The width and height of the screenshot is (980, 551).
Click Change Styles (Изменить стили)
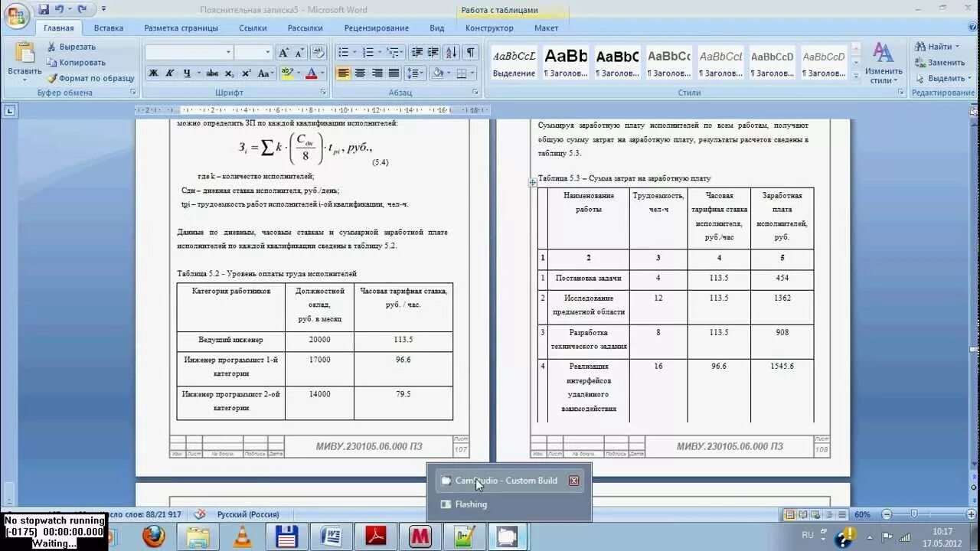[884, 63]
